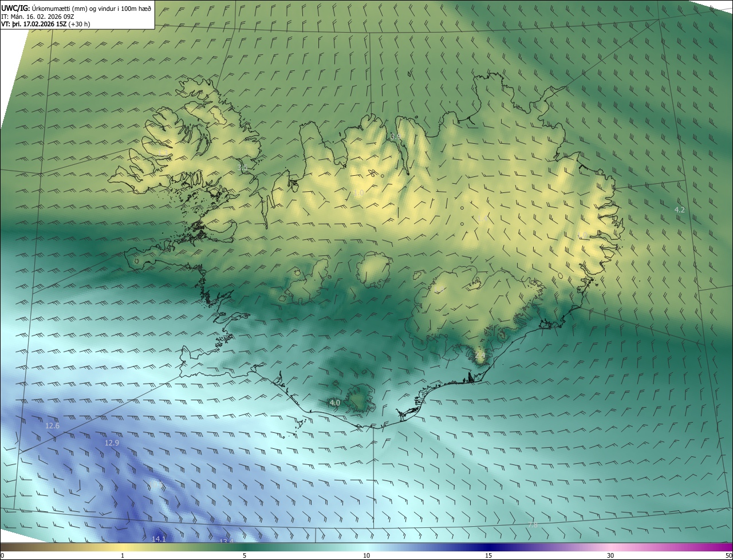Click the color scale tick label 50
The image size is (733, 560).
(728, 555)
